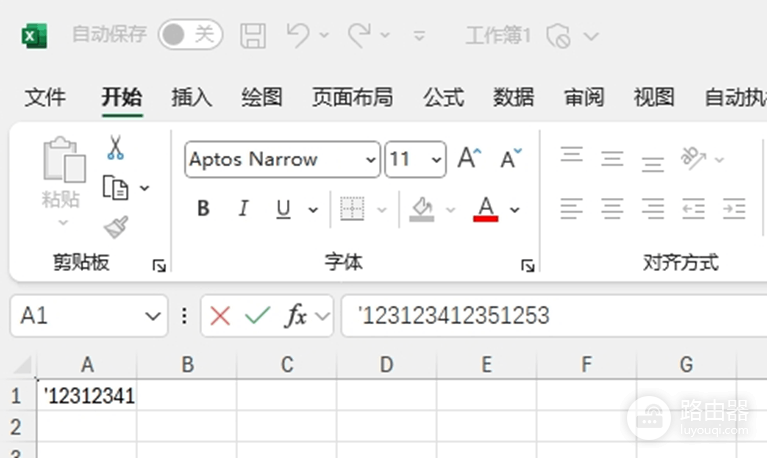This screenshot has width=767, height=458.
Task: Click the Increase Font Size icon
Action: point(470,158)
